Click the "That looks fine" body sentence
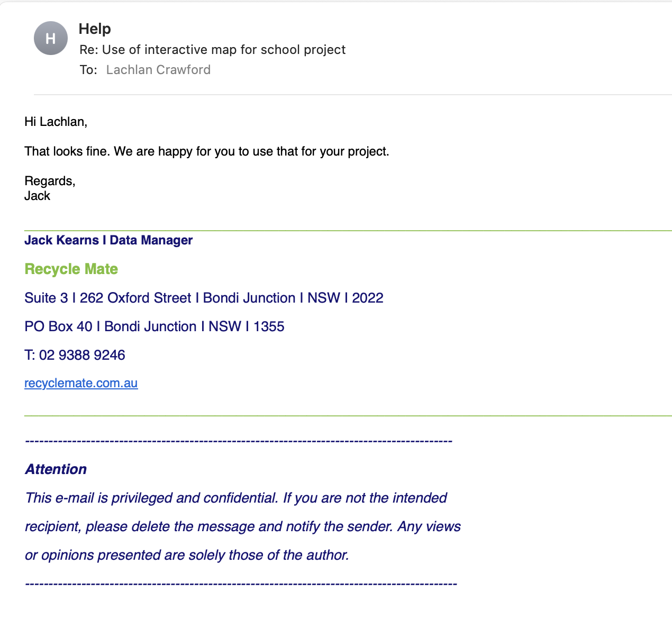Viewport: 672px width, 619px height. pos(206,151)
